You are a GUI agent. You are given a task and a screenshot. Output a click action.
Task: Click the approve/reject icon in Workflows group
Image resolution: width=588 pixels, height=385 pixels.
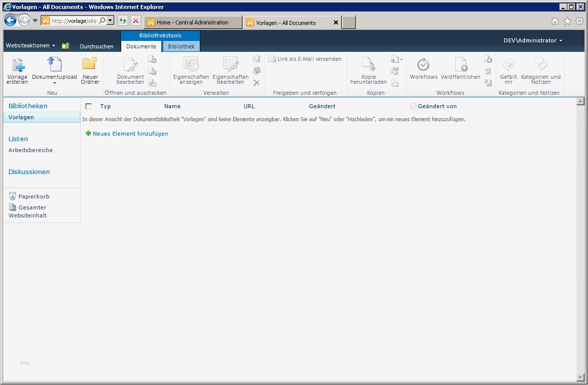[488, 71]
